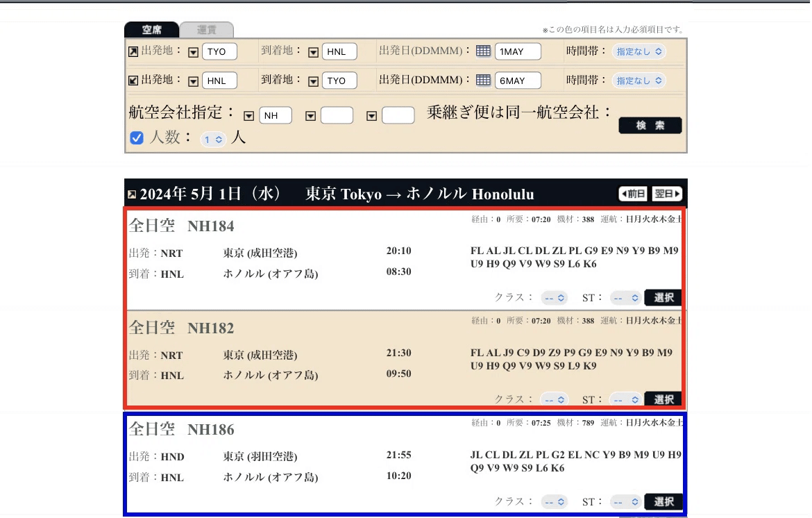The height and width of the screenshot is (518, 812).
Task: Edit second row 到着地 field TYO
Action: (x=339, y=81)
